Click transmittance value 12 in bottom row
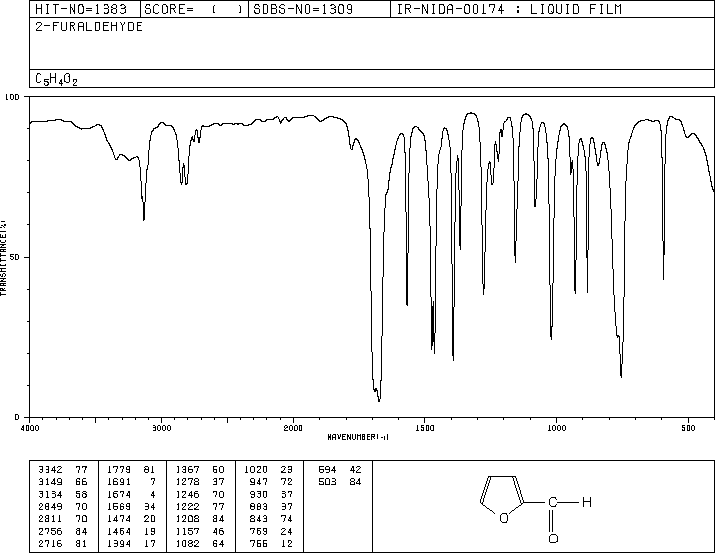 (x=287, y=544)
